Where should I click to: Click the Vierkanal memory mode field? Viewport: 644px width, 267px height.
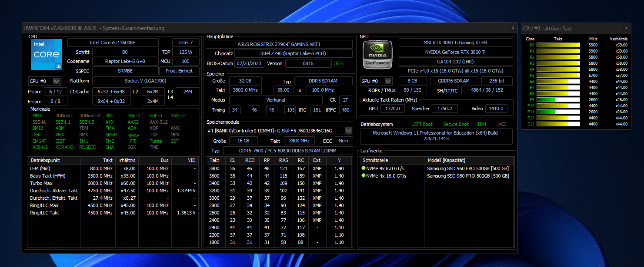[275, 100]
